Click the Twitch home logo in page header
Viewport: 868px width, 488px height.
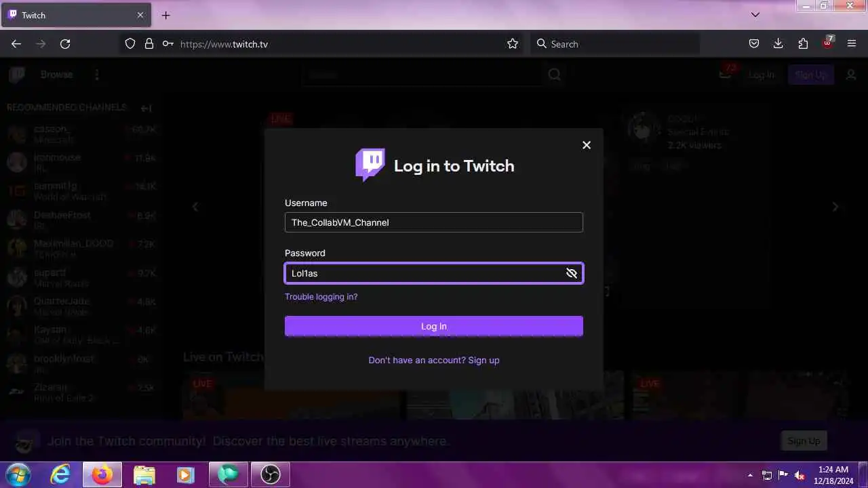tap(17, 75)
